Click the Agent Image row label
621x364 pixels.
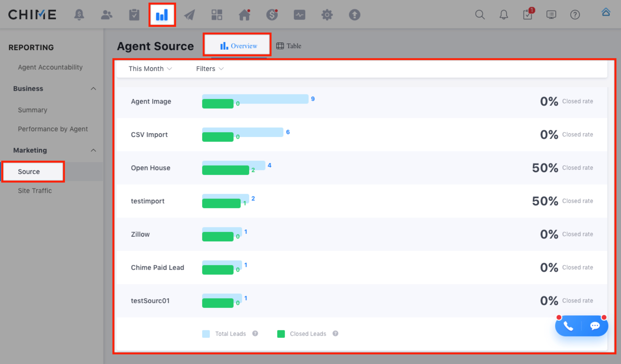pos(151,101)
